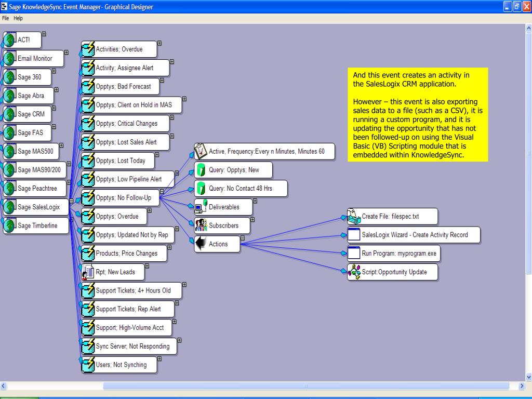The width and height of the screenshot is (532, 399).
Task: Open the File menu
Action: pos(5,18)
